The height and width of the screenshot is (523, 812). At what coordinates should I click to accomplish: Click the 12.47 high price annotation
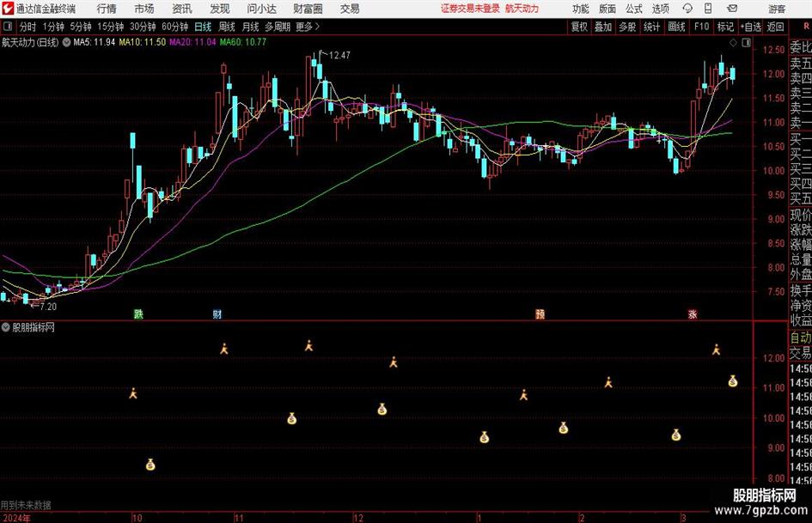339,55
